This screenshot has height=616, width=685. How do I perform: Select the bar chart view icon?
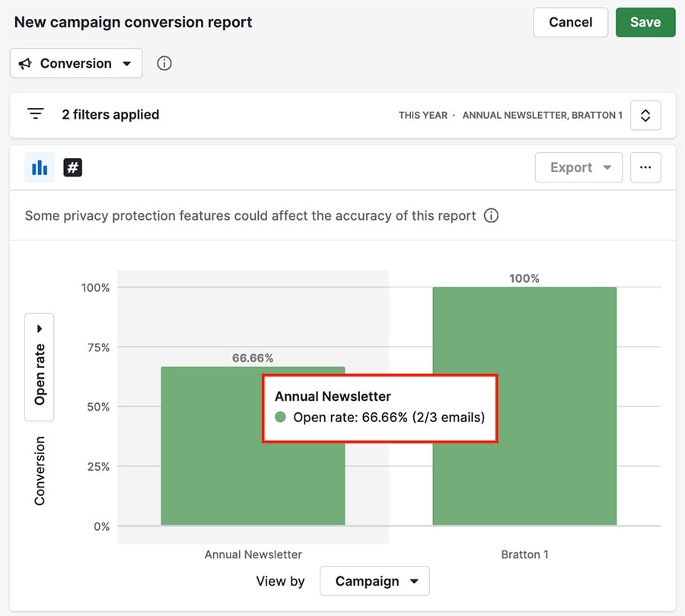pos(40,167)
